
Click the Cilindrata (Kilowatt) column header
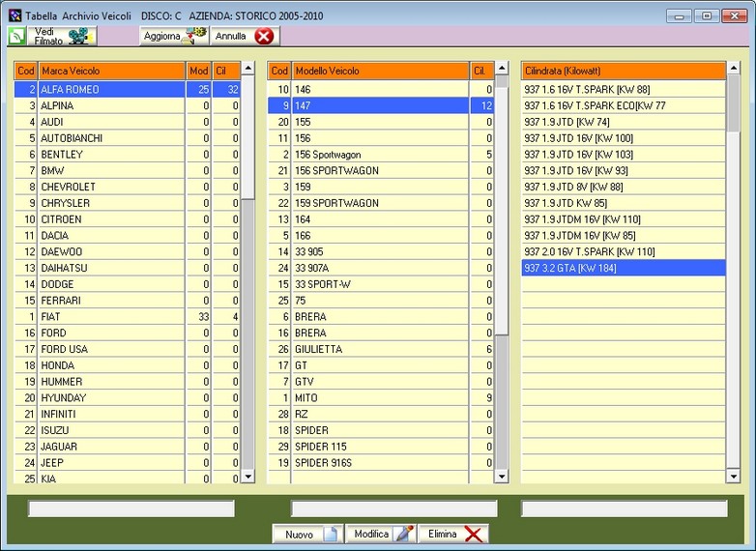point(624,71)
